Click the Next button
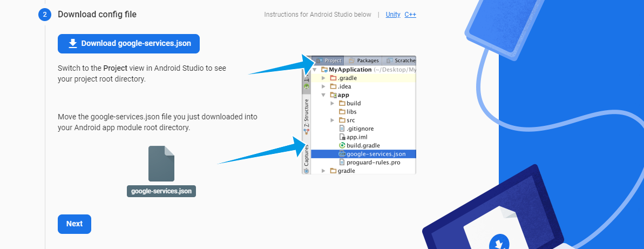This screenshot has height=249, width=644. (74, 224)
